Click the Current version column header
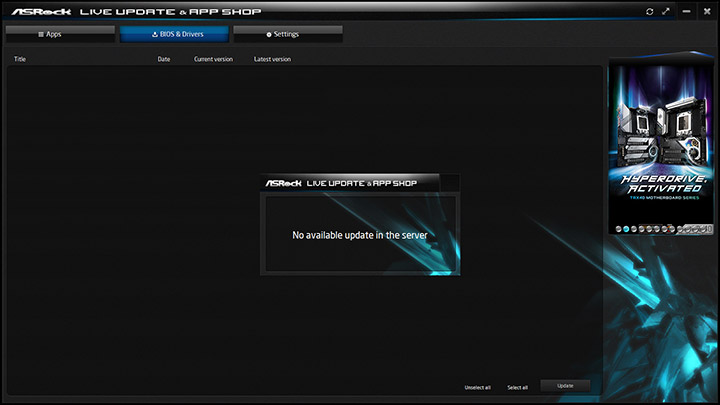The image size is (720, 405). tap(213, 59)
